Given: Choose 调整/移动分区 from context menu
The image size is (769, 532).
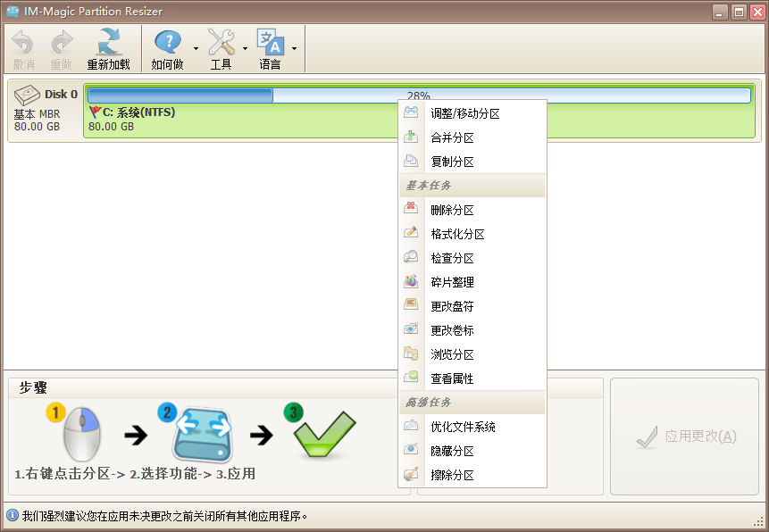Looking at the screenshot, I should 472,113.
